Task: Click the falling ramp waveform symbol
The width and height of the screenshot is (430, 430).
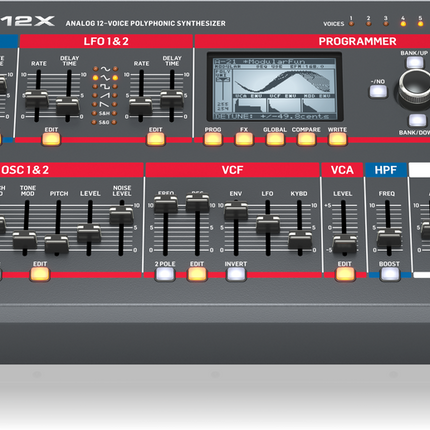Action: point(104,105)
